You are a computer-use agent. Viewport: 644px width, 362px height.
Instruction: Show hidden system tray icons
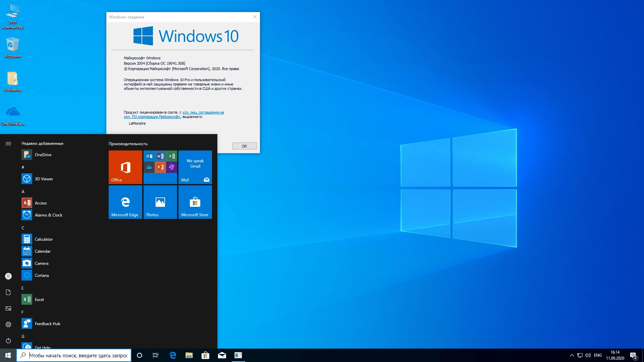pyautogui.click(x=572, y=355)
